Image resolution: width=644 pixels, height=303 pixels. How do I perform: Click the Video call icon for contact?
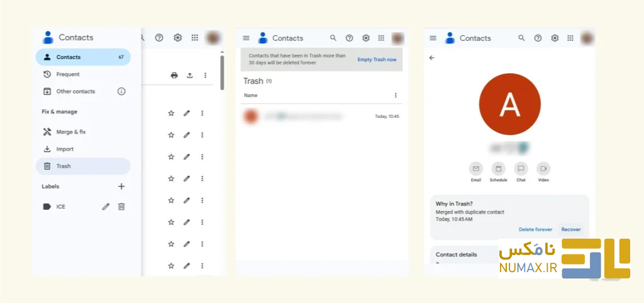click(x=543, y=169)
